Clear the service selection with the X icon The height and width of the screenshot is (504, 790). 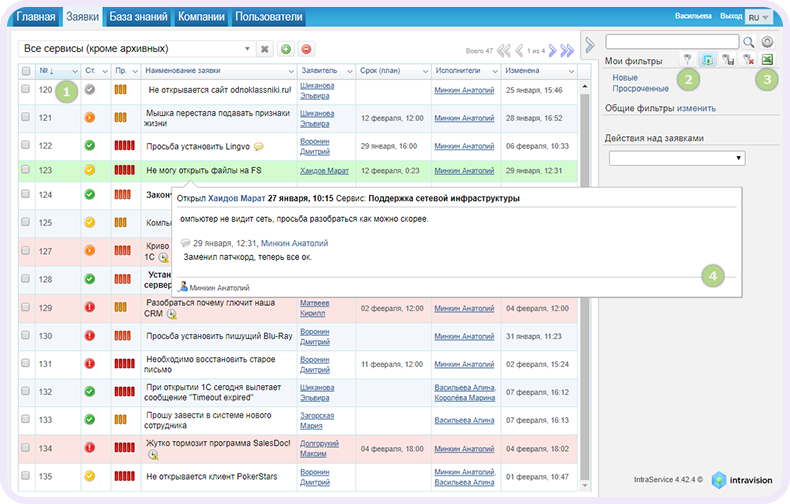265,49
